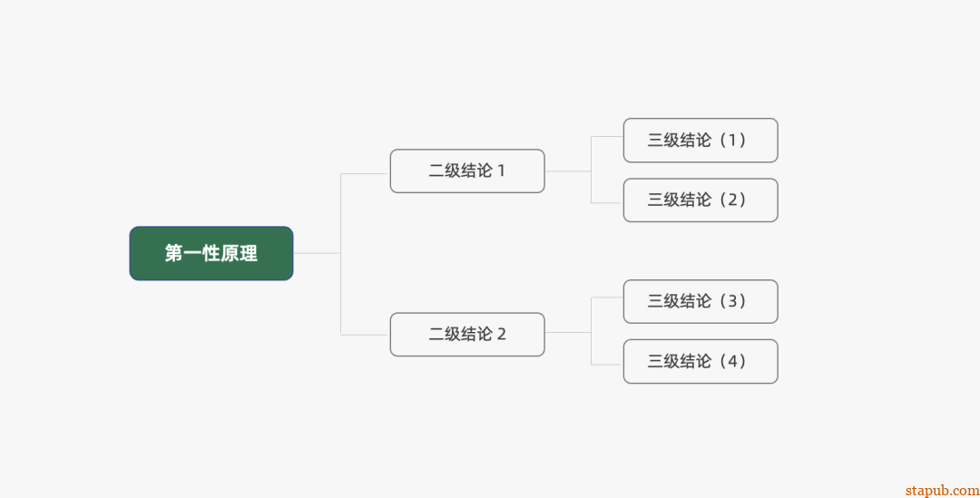Image resolution: width=980 pixels, height=498 pixels.
Task: Click the 二级结论 1 node
Action: click(x=467, y=171)
